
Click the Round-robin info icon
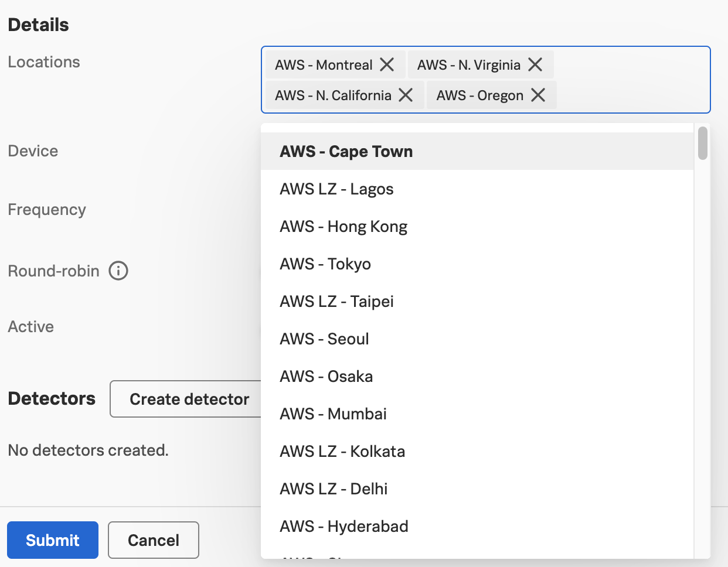[x=118, y=271]
